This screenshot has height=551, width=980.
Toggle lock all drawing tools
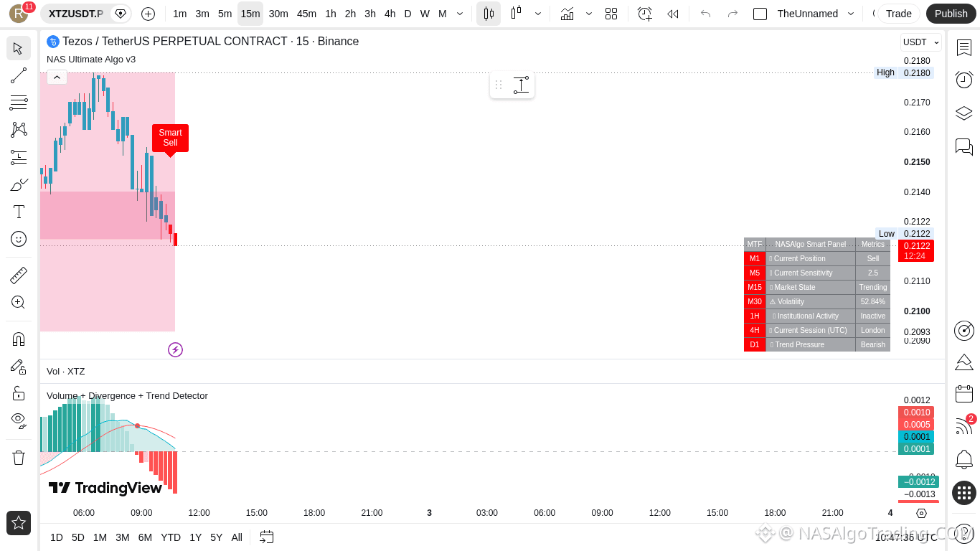[19, 393]
